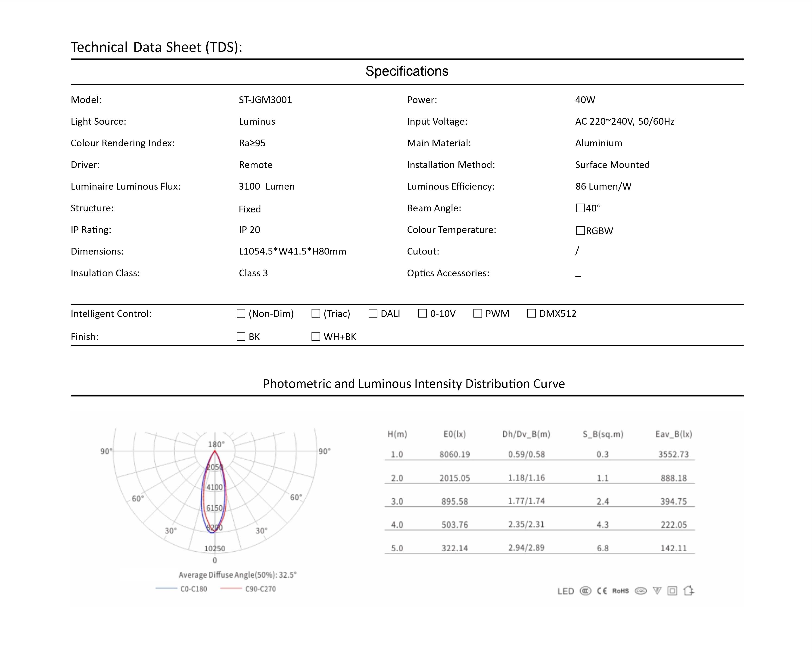
Task: Click the C90-C270 red legend line
Action: pyautogui.click(x=231, y=589)
